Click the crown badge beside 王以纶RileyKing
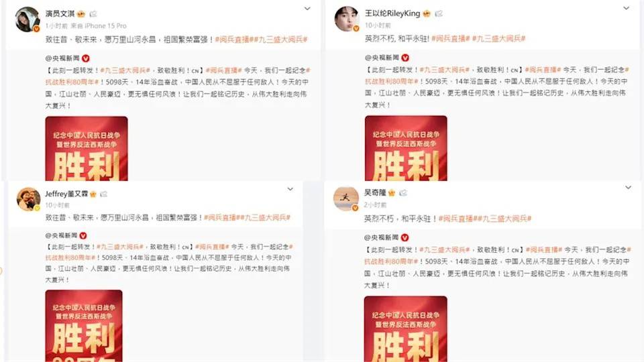The width and height of the screenshot is (644, 362). point(427,13)
